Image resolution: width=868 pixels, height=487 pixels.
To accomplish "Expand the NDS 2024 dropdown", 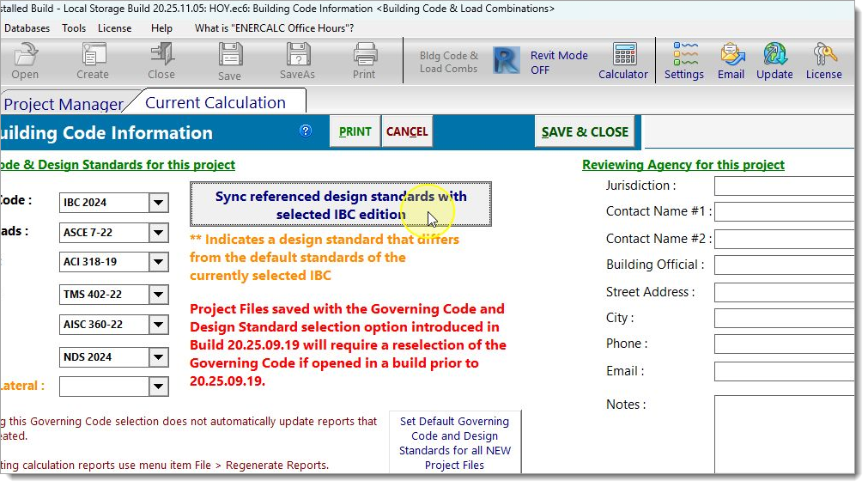I will (x=158, y=357).
